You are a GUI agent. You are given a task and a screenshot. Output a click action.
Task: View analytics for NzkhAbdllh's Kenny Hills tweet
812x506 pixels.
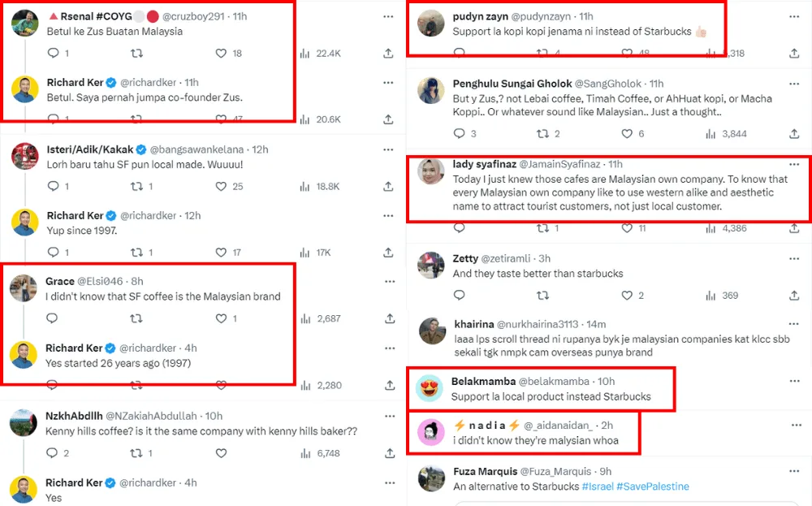(x=305, y=453)
